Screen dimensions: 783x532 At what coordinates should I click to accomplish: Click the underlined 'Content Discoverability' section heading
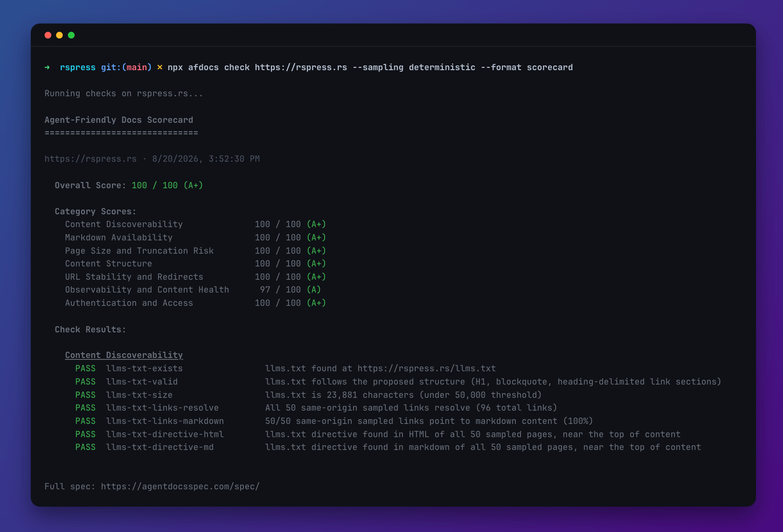pyautogui.click(x=124, y=355)
